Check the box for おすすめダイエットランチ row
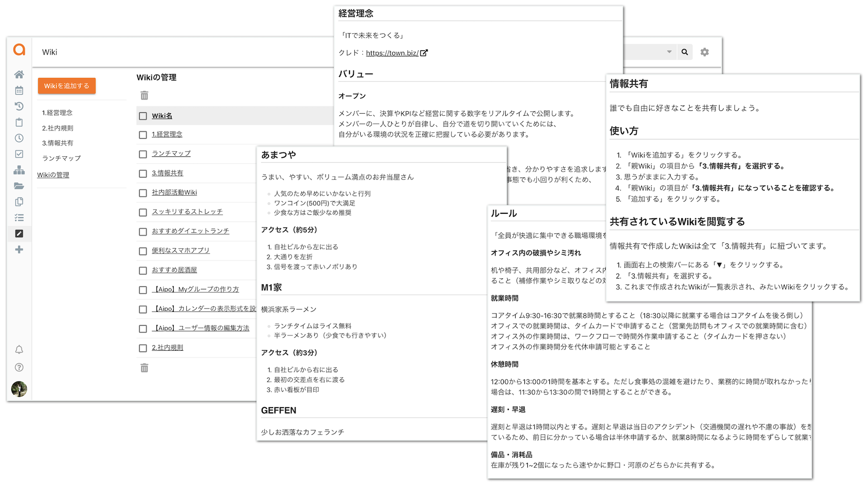Image resolution: width=868 pixels, height=485 pixels. coord(143,232)
